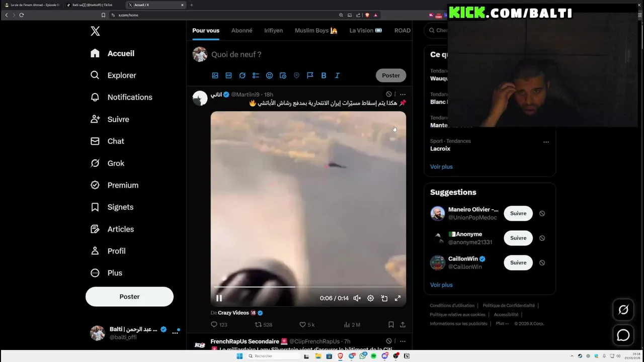Viewport: 644px width, 362px height.
Task: Follow Anonyme with Suivre button
Action: (518, 238)
